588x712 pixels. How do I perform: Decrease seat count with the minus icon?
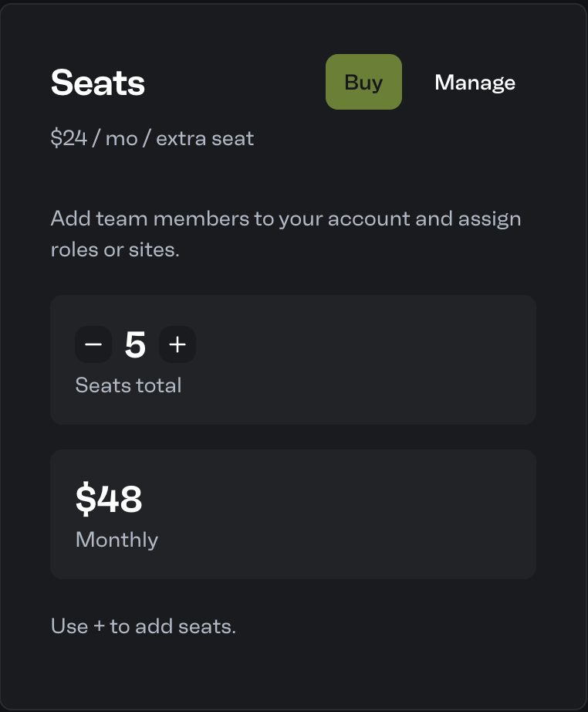tap(93, 344)
